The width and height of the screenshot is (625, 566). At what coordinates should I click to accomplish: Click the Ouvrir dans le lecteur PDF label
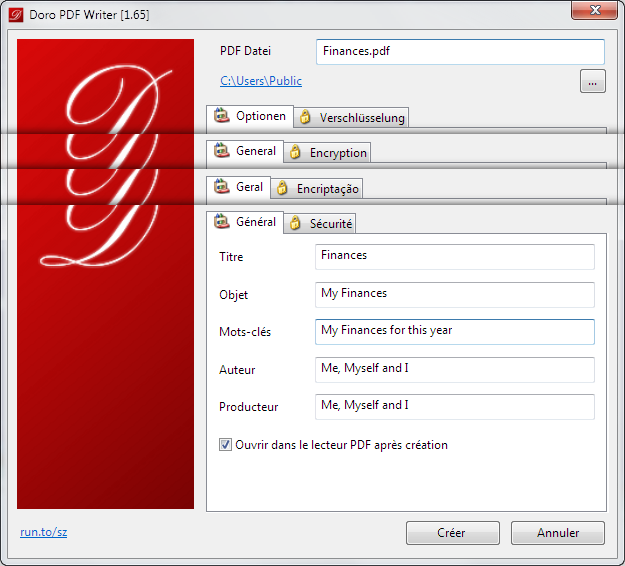(341, 445)
